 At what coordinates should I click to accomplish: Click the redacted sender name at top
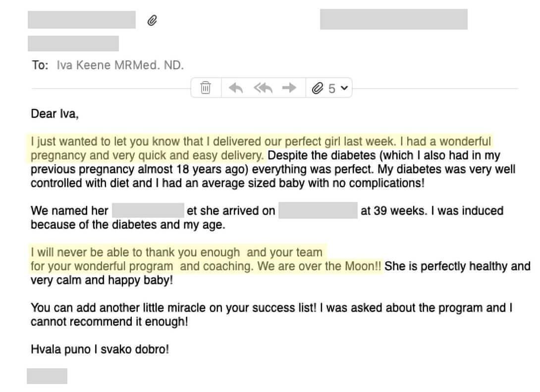tap(82, 20)
